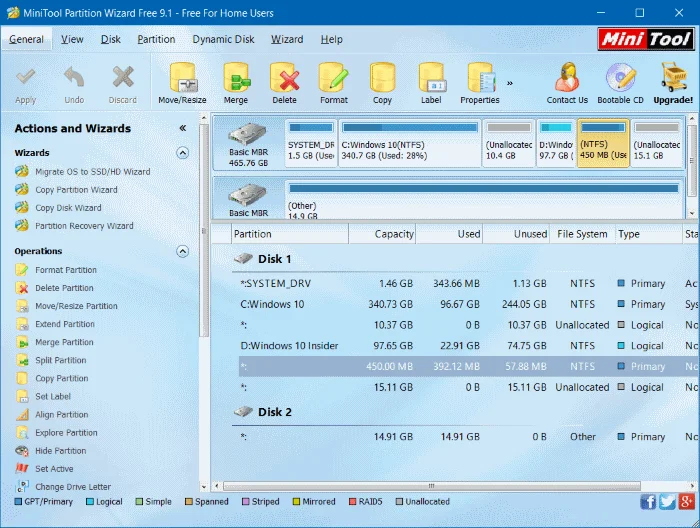Collapse the Operations section
The height and width of the screenshot is (528, 700).
[x=182, y=251]
